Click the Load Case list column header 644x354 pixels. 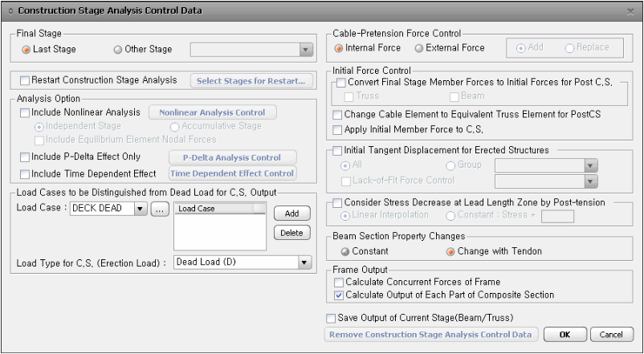pos(215,209)
